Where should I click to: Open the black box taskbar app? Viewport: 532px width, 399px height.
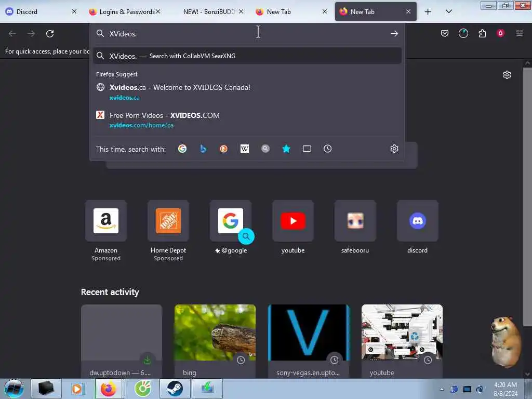click(x=46, y=389)
